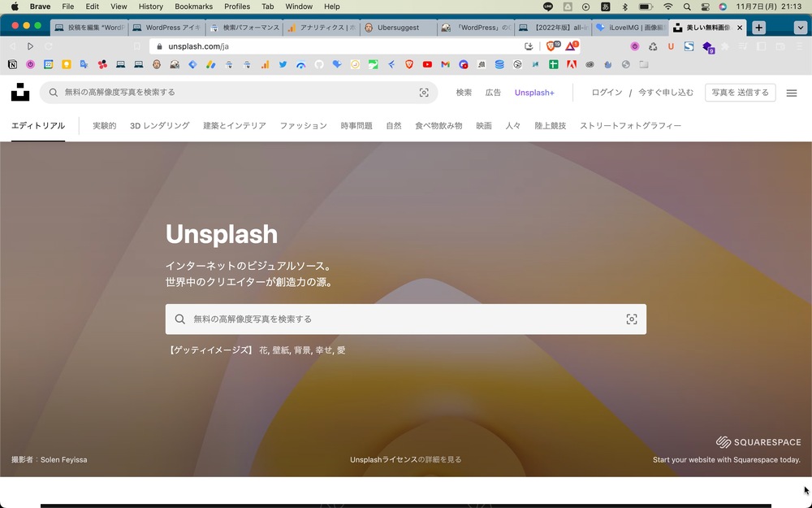812x508 pixels.
Task: Open the Notion bookmark
Action: click(12, 65)
